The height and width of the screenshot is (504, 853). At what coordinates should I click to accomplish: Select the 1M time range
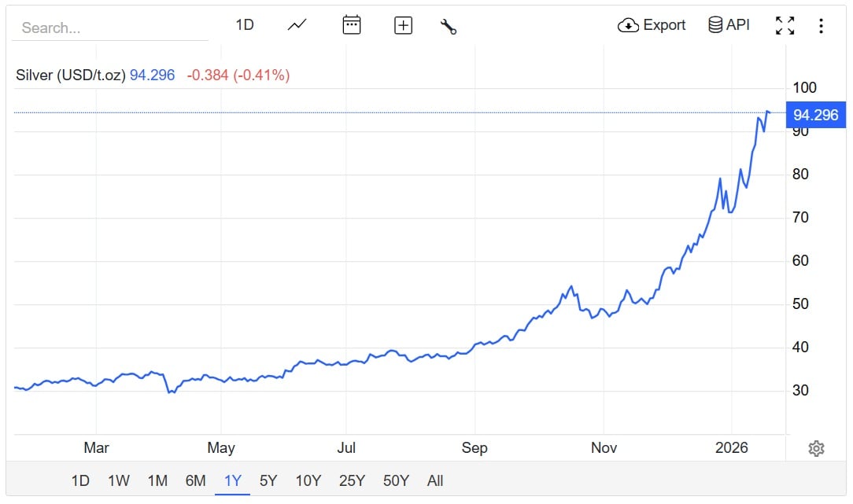point(157,480)
